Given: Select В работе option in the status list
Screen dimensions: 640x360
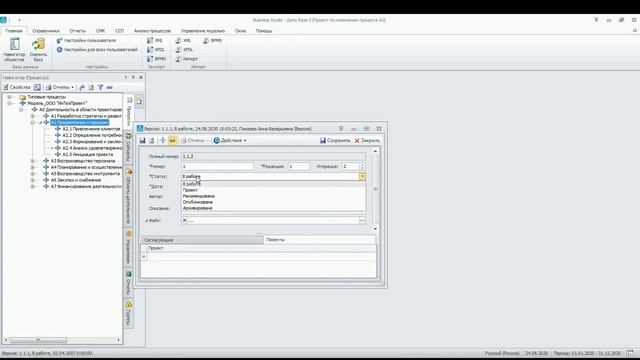Looking at the screenshot, I should coord(273,184).
